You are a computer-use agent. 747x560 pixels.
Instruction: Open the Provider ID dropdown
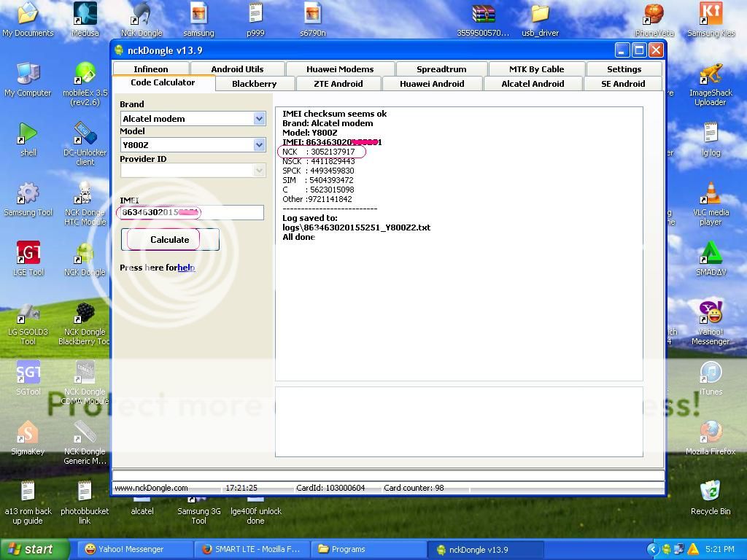click(259, 170)
